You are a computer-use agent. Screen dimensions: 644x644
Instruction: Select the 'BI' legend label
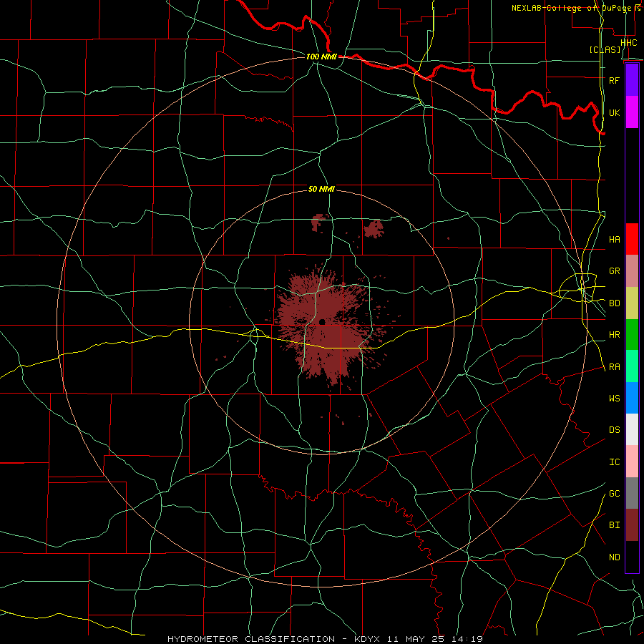click(614, 525)
